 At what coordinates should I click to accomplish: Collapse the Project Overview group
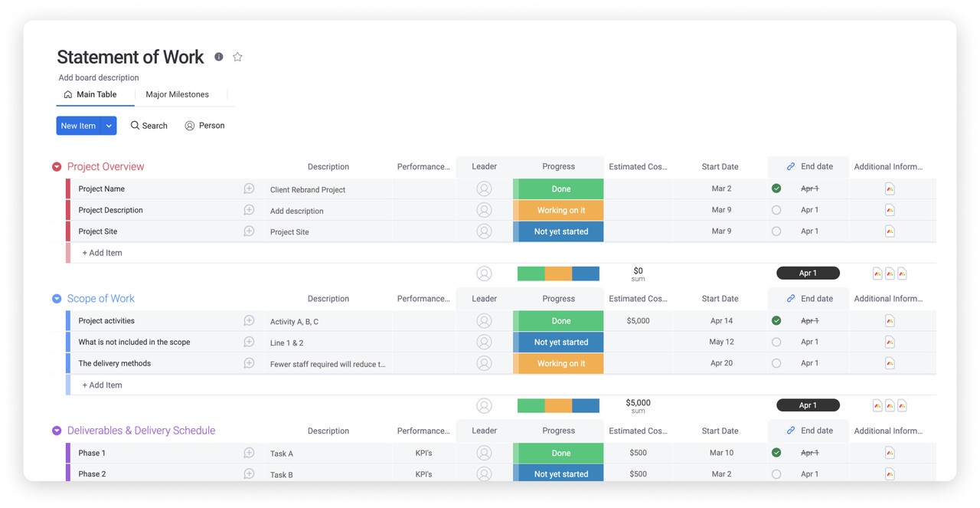click(57, 167)
